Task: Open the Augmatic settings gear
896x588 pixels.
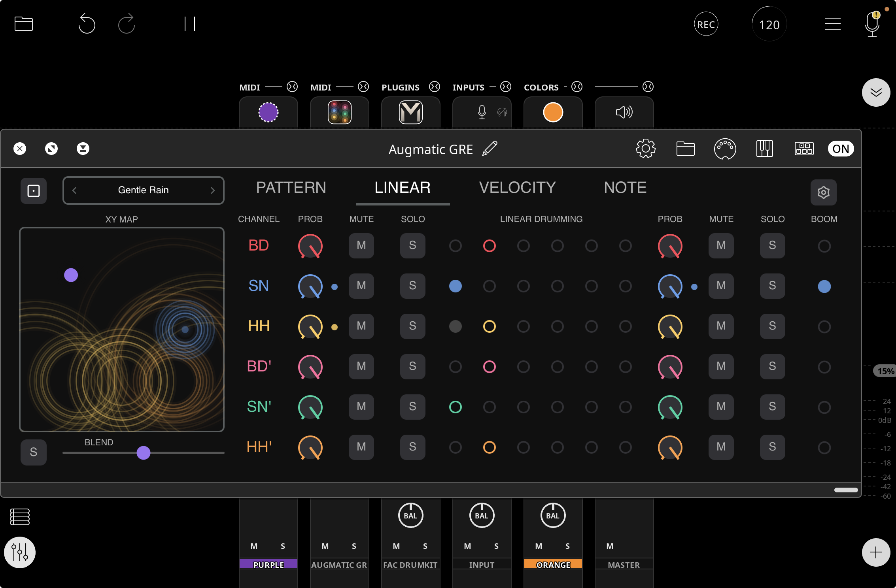Action: click(x=645, y=149)
